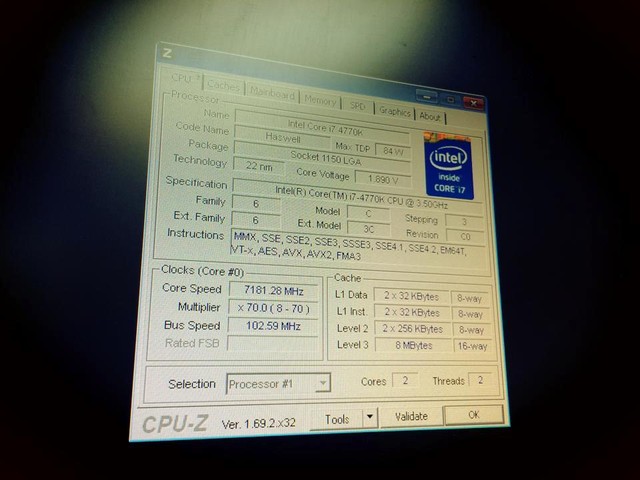Click the disabled maximize window button
Image resolution: width=640 pixels, height=480 pixels.
(451, 100)
